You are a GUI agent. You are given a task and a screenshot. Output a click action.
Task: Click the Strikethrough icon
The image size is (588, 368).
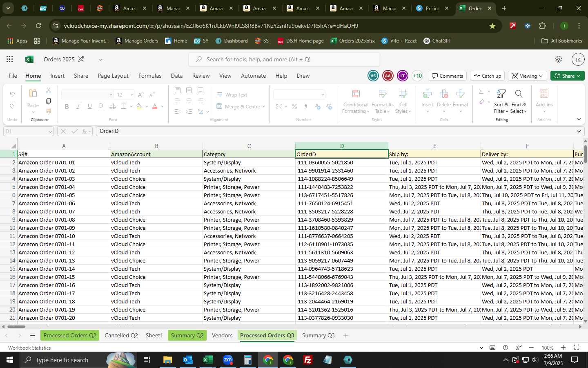pos(113,106)
